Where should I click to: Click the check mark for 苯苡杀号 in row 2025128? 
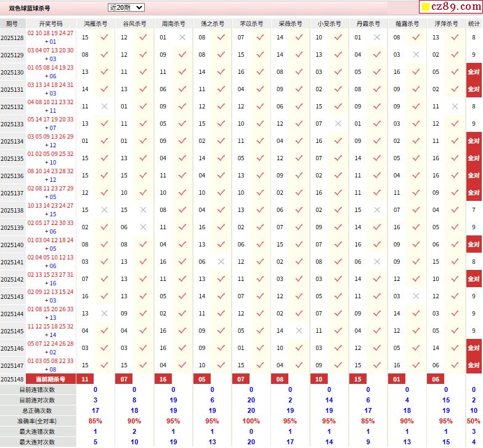point(260,38)
